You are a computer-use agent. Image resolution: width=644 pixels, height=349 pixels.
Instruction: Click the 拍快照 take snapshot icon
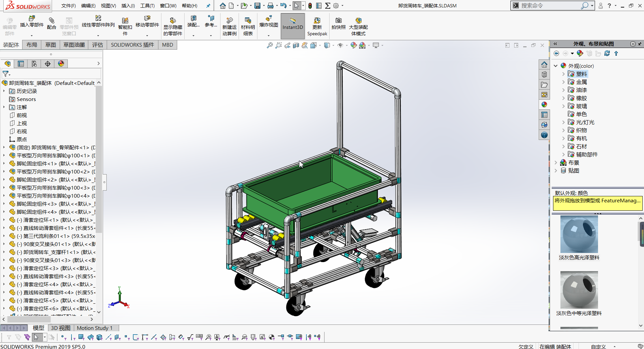pyautogui.click(x=338, y=23)
